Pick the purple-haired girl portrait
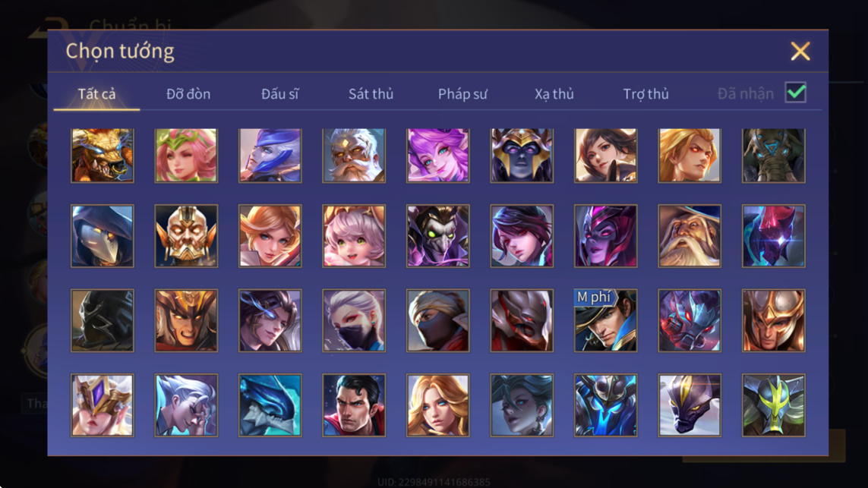Viewport: 868px width, 488px height. [437, 156]
